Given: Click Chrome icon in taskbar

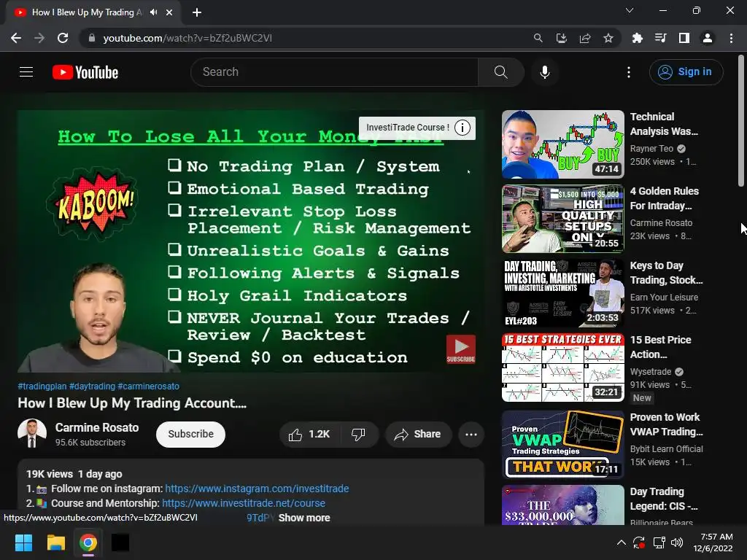Looking at the screenshot, I should (88, 542).
